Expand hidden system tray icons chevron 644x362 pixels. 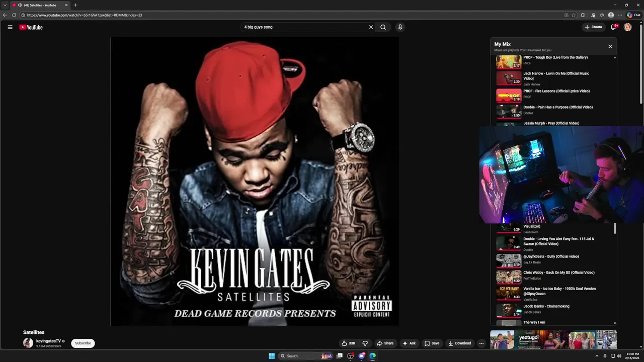pos(597,356)
